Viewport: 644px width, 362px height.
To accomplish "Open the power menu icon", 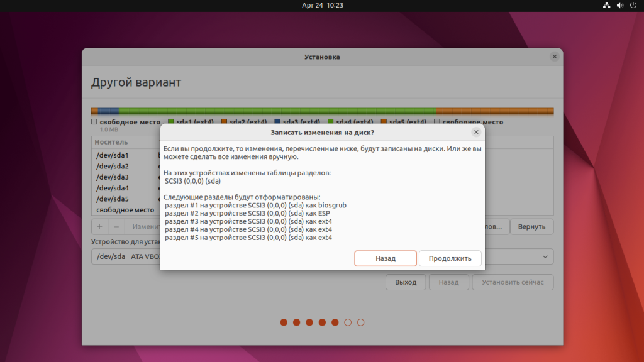I will pos(633,5).
